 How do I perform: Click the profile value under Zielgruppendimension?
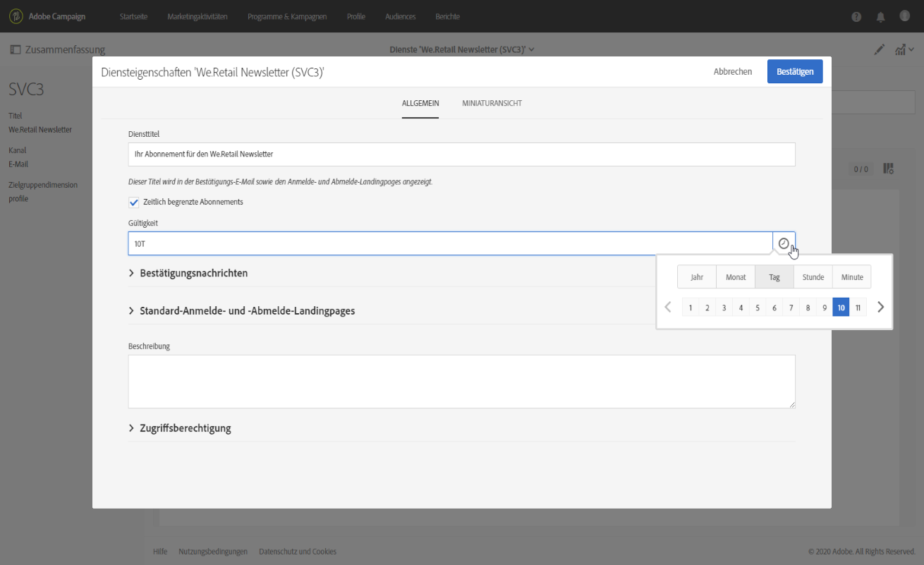coord(20,199)
